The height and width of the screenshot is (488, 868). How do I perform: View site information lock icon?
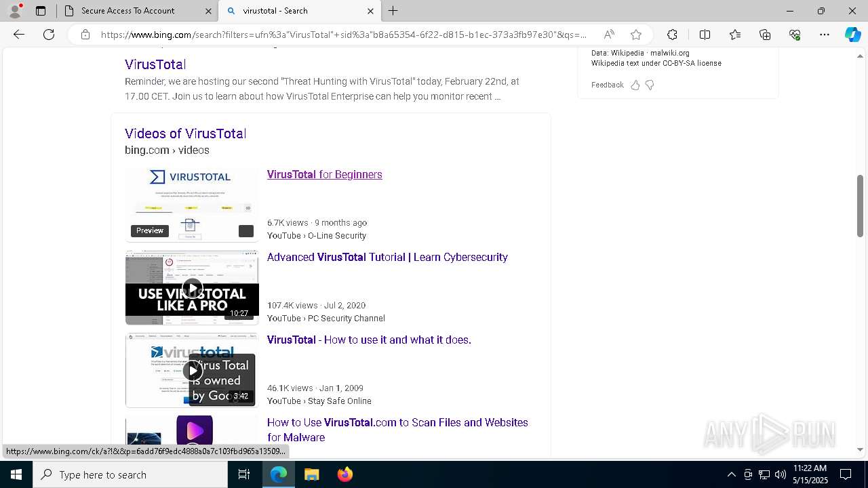tap(85, 35)
